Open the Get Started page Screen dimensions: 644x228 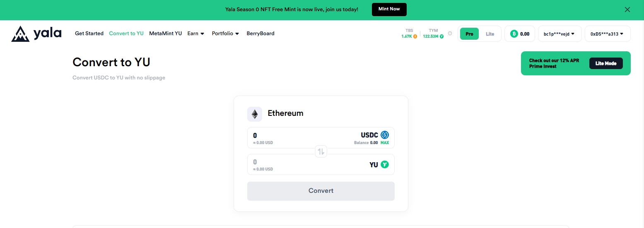pyautogui.click(x=89, y=34)
